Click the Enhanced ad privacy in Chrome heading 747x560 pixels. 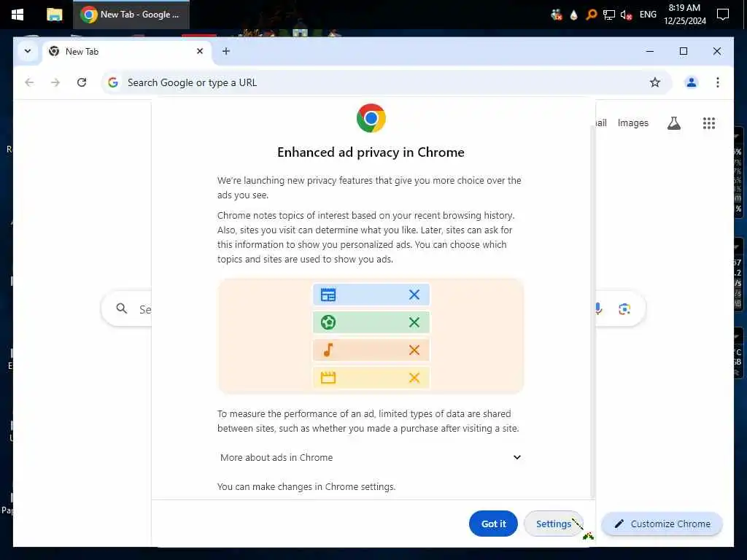pos(371,152)
